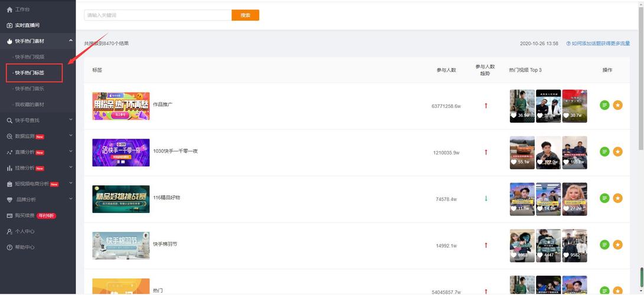The width and height of the screenshot is (644, 295).
Task: Select 快手热门视频 submenu item
Action: (30, 57)
